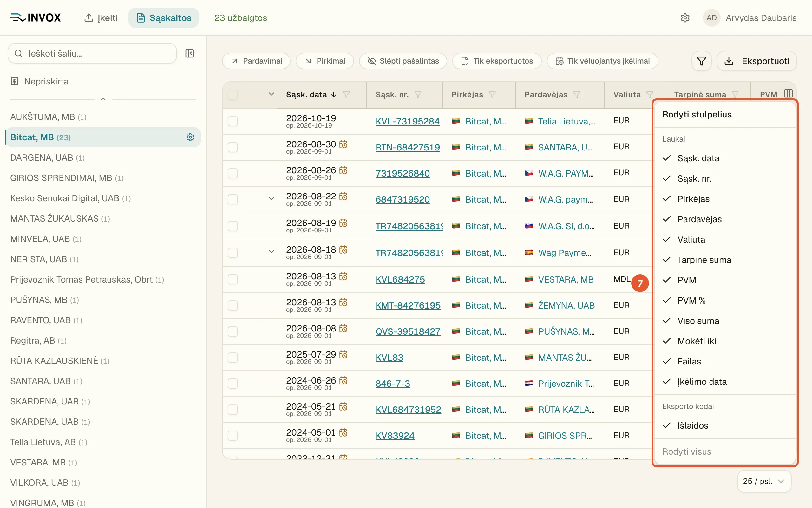Export invoices with Eksportuoti button
The width and height of the screenshot is (812, 508).
coord(756,61)
